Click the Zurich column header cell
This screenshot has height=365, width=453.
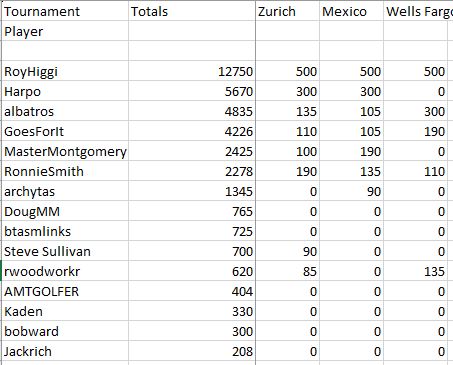tap(288, 11)
